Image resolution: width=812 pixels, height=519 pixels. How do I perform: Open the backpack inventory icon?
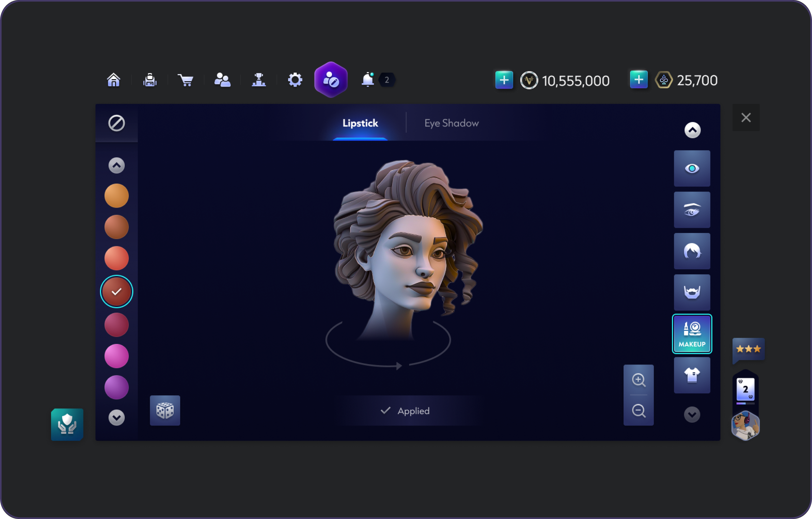click(150, 80)
